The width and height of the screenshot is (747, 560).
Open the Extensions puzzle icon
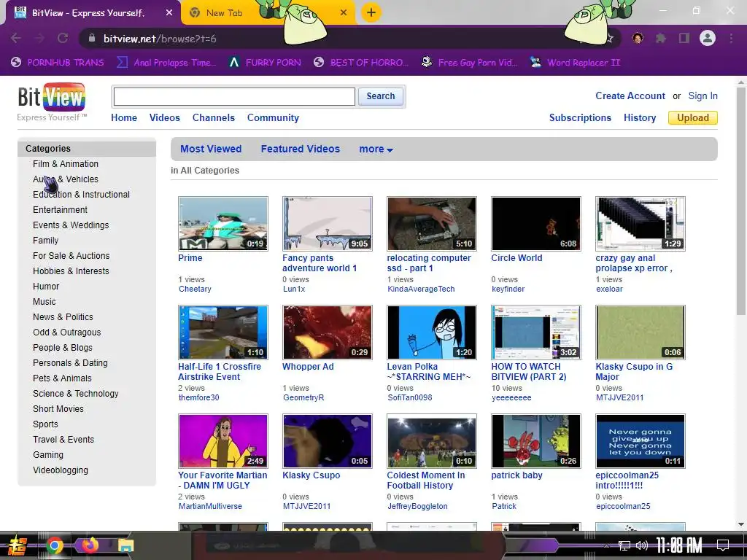pos(660,38)
